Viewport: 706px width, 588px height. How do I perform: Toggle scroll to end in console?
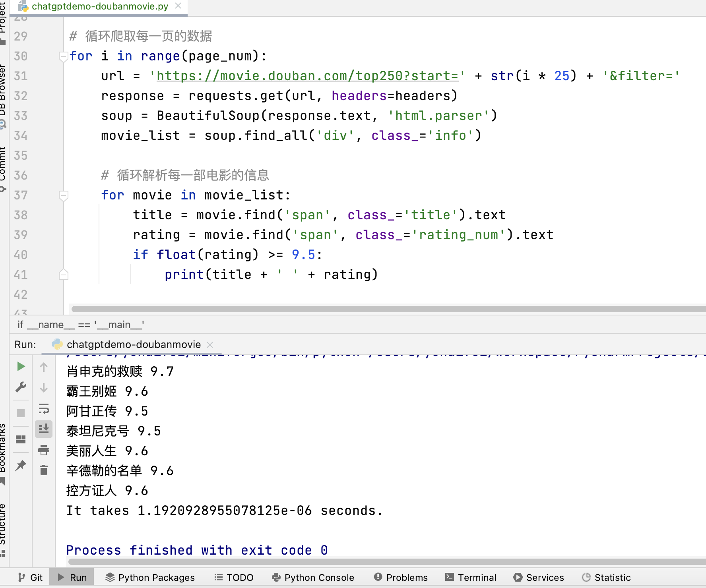pyautogui.click(x=44, y=429)
